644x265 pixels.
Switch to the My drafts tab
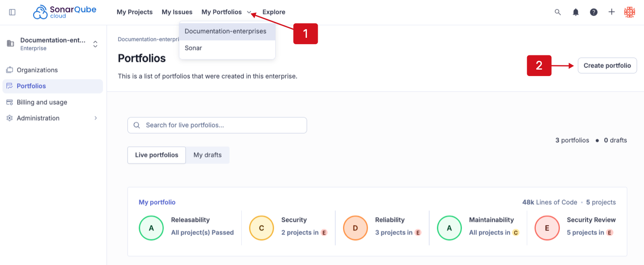pyautogui.click(x=208, y=155)
